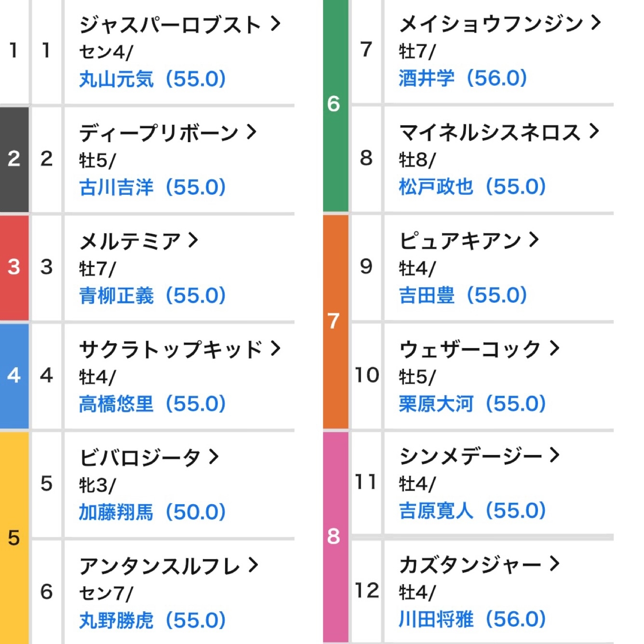Click the arrow next to マイネルシスネロス
644x644 pixels.
tap(594, 131)
